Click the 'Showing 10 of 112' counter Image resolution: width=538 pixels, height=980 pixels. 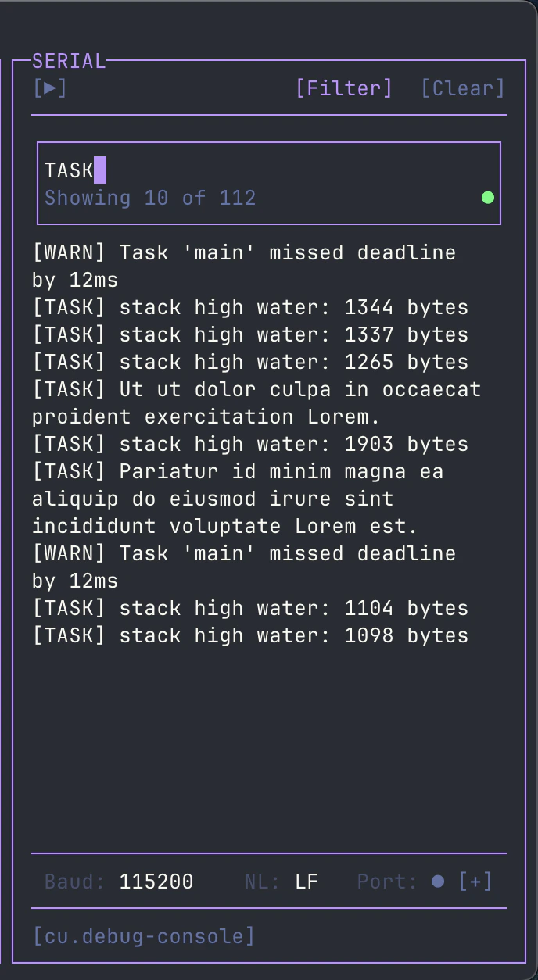(x=150, y=198)
